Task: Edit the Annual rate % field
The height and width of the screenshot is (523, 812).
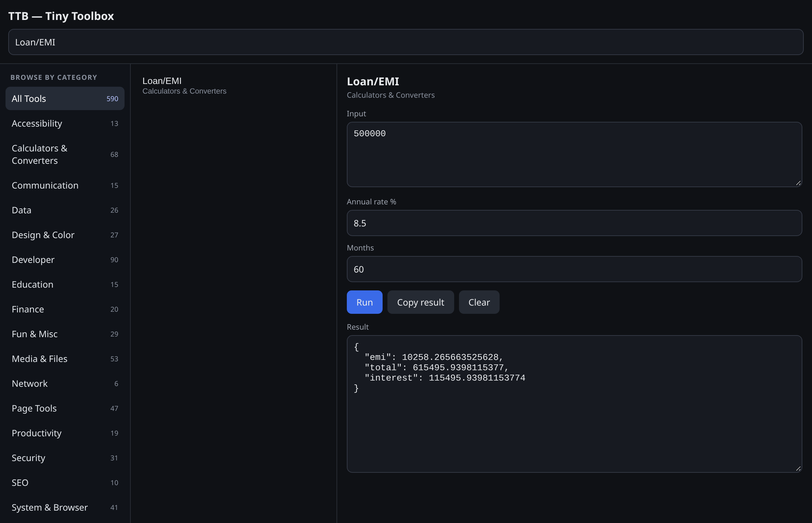Action: click(574, 223)
